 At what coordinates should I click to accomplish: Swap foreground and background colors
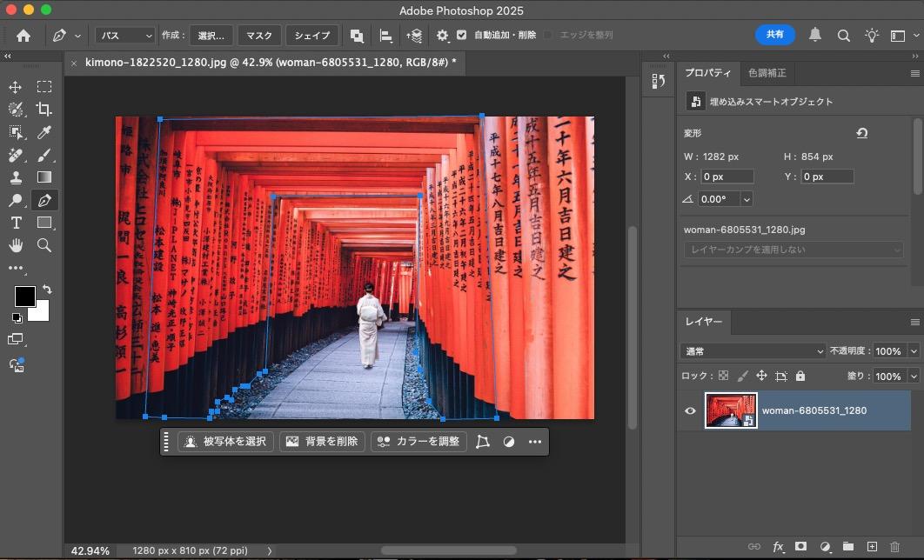click(x=47, y=289)
